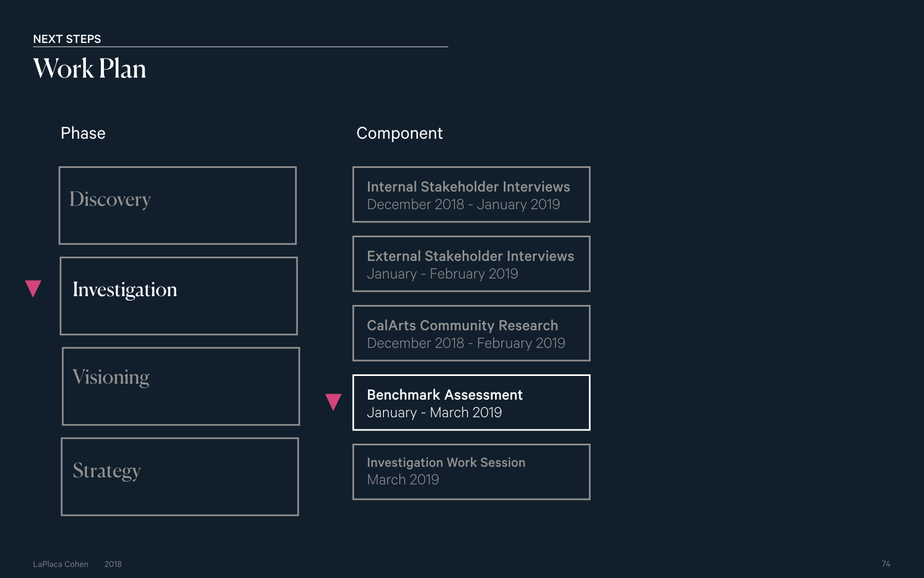Click the pink triangle beside Benchmark Assessment
Image resolution: width=924 pixels, height=578 pixels.
pos(333,402)
